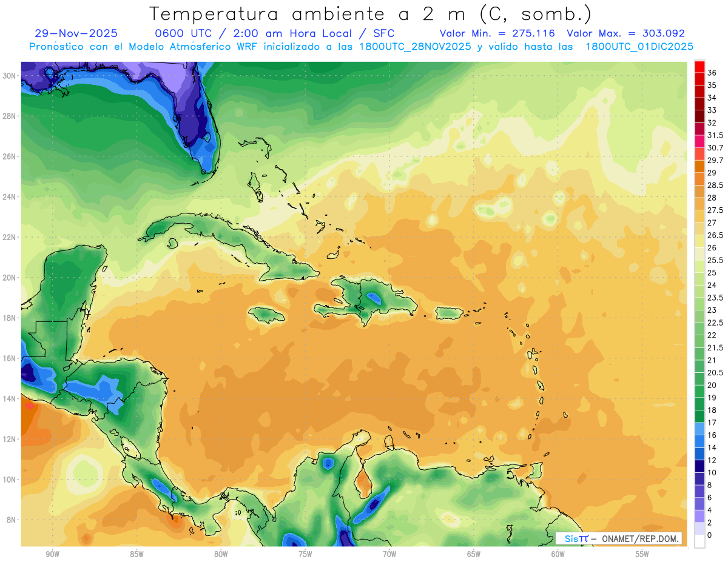This screenshot has width=728, height=562.
Task: Click legend value "30.7" on the color bar
Action: pyautogui.click(x=715, y=147)
